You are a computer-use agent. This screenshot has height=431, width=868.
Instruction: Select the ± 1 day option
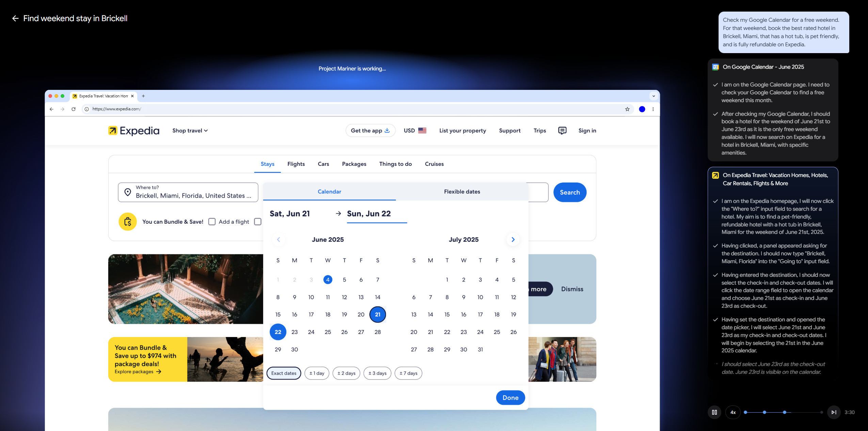click(317, 373)
